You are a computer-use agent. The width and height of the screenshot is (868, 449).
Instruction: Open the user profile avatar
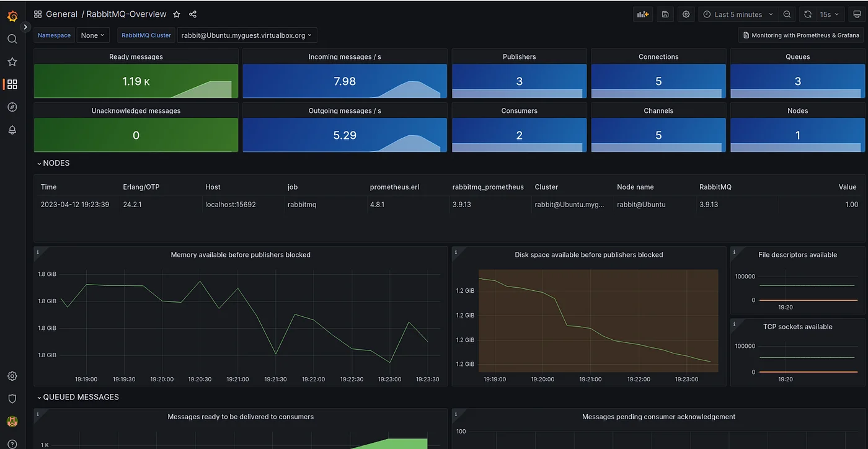(12, 422)
